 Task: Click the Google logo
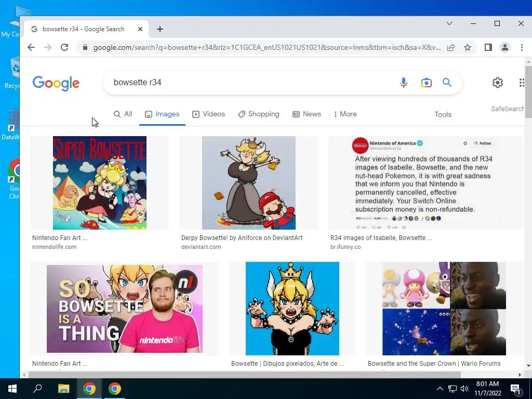[56, 83]
